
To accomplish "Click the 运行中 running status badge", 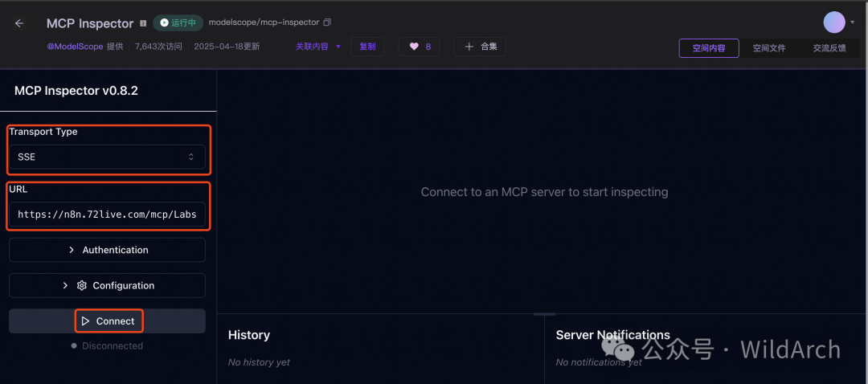I will 178,22.
